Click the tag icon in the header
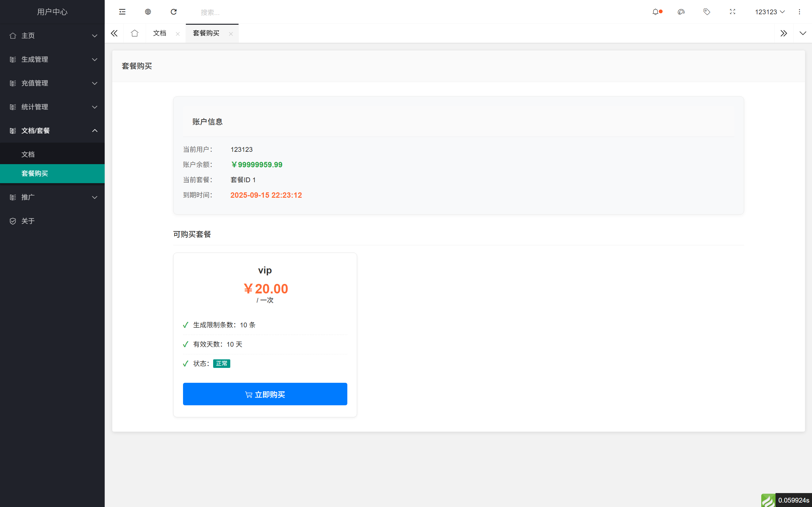 [x=707, y=12]
